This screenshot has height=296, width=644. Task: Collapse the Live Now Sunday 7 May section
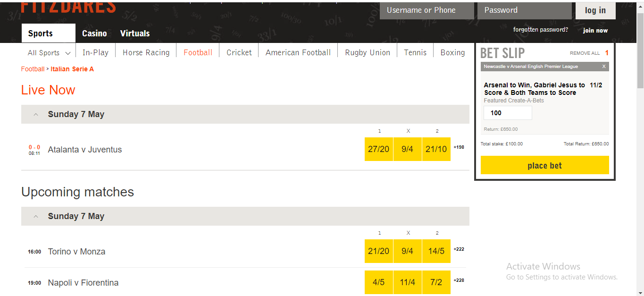[x=36, y=114]
